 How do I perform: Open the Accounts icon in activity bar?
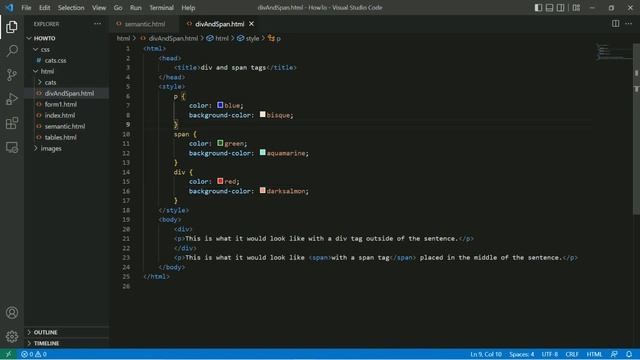[12, 313]
